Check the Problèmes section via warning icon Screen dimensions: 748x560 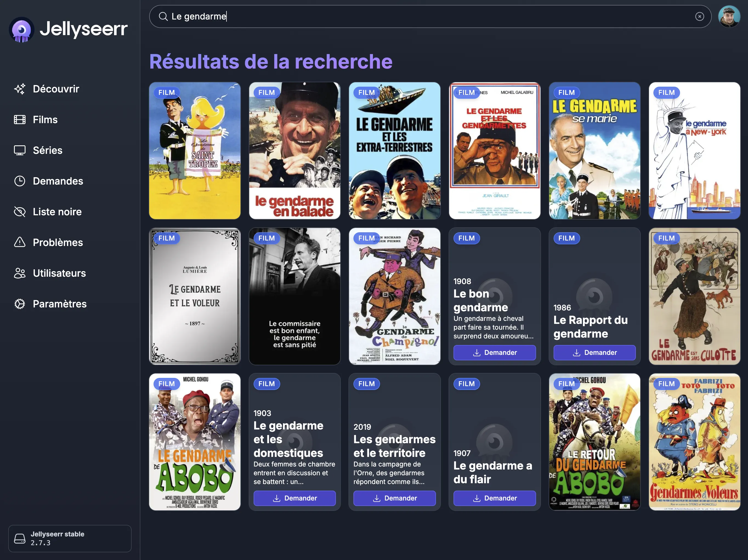pyautogui.click(x=20, y=242)
